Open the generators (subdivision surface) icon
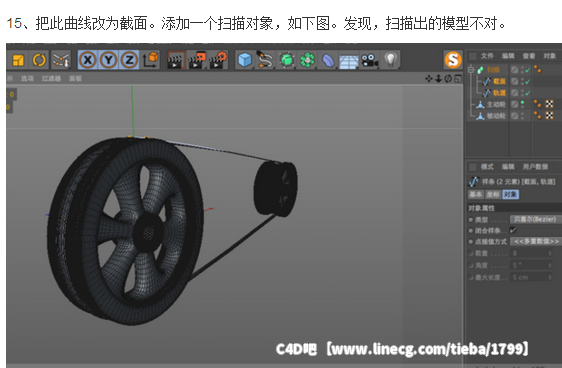 (287, 60)
